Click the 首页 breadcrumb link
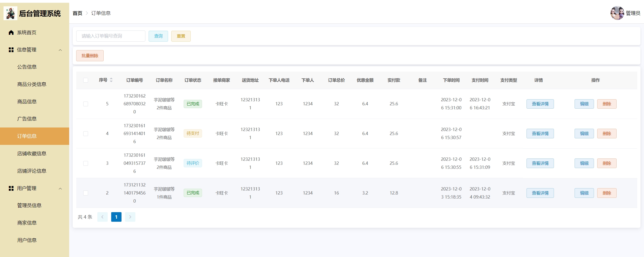This screenshot has height=257, width=644. (x=77, y=13)
